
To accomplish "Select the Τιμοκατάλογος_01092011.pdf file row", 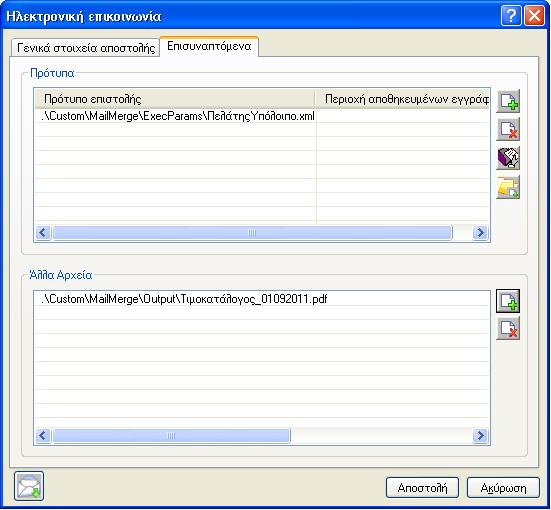I will tap(262, 299).
